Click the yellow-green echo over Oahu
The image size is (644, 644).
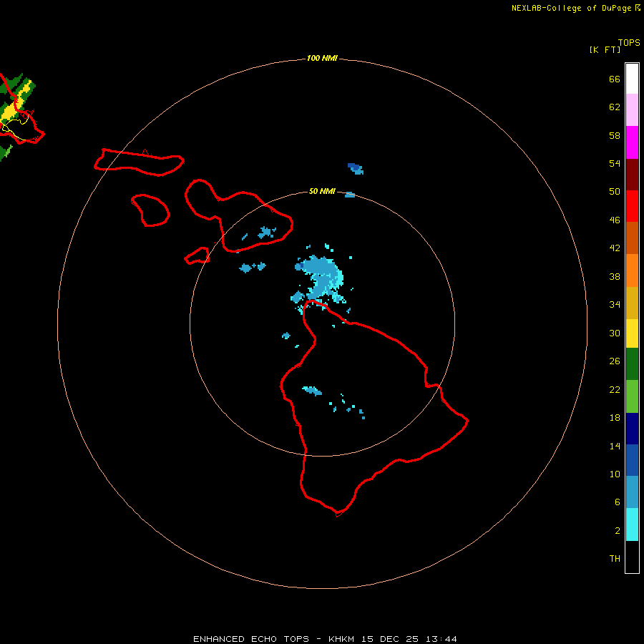pyautogui.click(x=16, y=102)
